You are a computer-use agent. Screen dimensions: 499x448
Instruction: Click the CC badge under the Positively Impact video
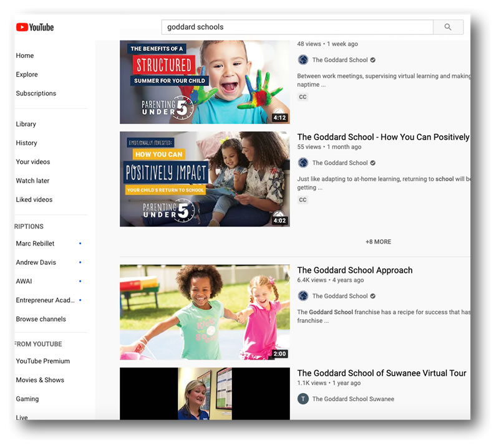[x=302, y=199]
